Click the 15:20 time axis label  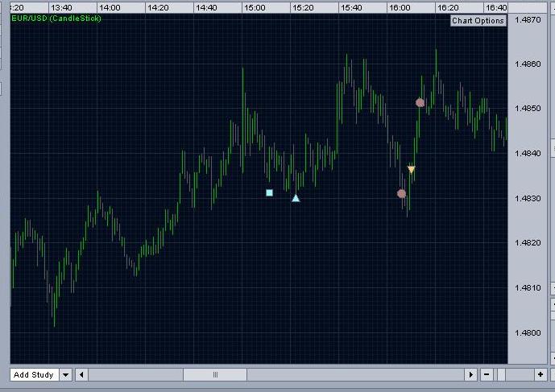tap(303, 7)
